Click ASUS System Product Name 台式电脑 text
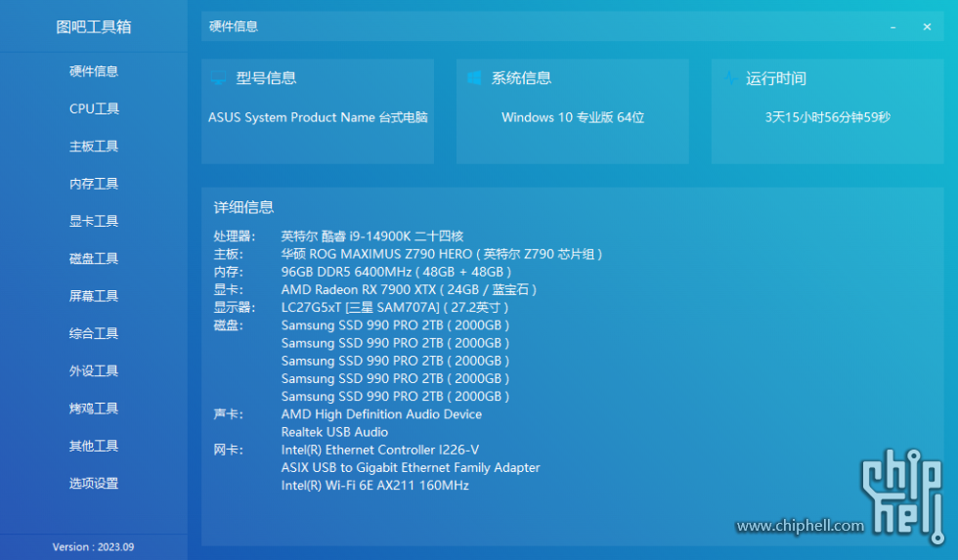The height and width of the screenshot is (560, 958). point(318,117)
